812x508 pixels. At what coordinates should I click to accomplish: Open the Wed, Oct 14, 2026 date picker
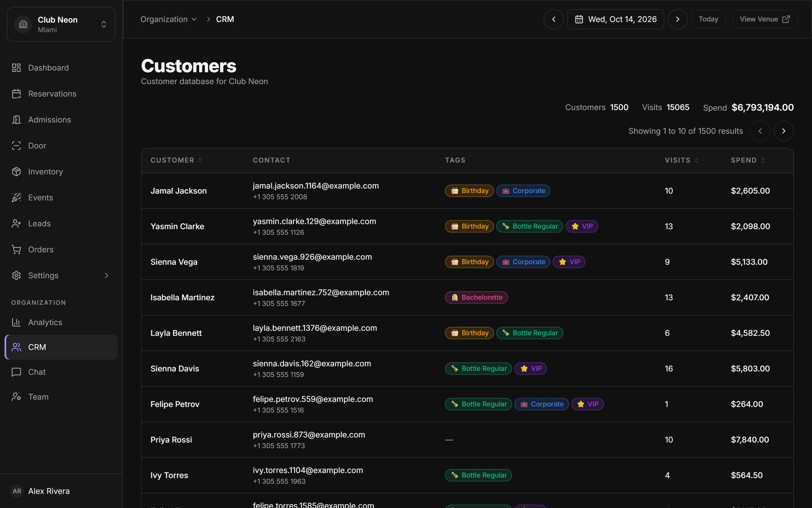pyautogui.click(x=615, y=19)
